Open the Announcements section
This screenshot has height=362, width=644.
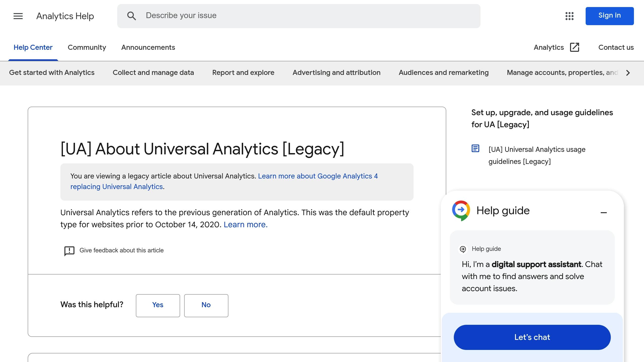coord(148,47)
